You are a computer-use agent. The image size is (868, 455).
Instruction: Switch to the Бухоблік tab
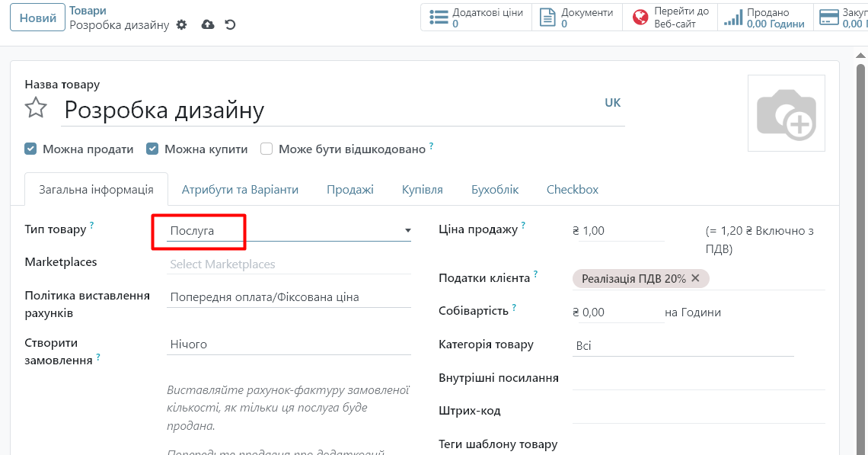click(495, 190)
